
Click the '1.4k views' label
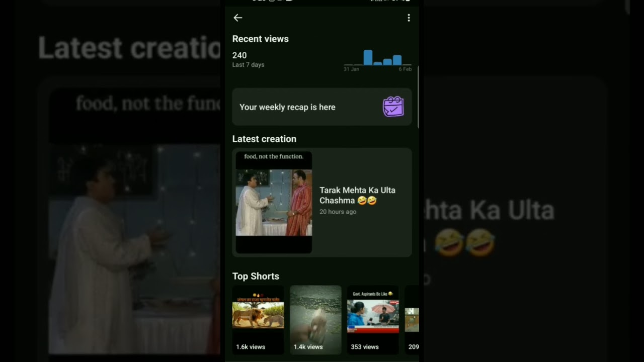[308, 347]
